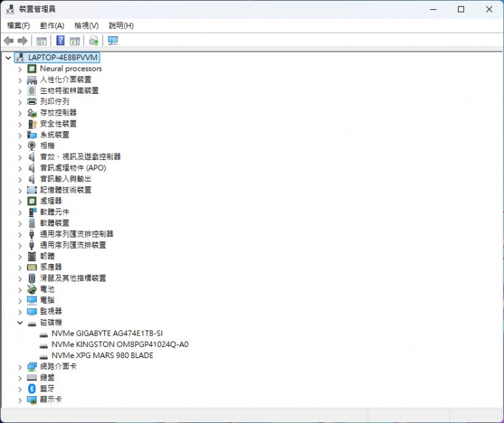Click the 人性化介面裝置 device icon
Image resolution: width=504 pixels, height=423 pixels.
coord(31,79)
